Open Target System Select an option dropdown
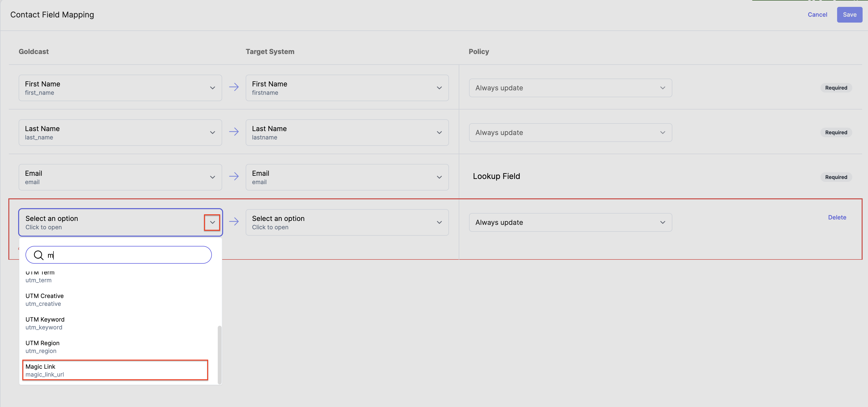The height and width of the screenshot is (407, 868). 347,222
